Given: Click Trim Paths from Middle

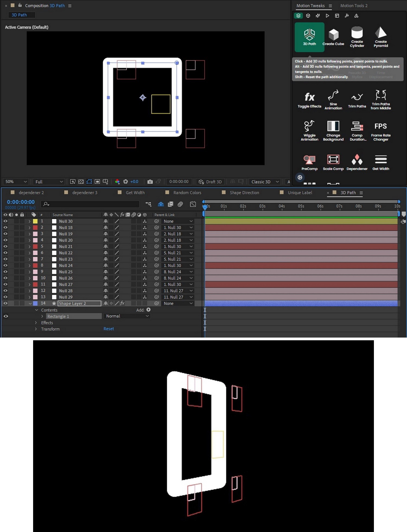Looking at the screenshot, I should pyautogui.click(x=381, y=100).
